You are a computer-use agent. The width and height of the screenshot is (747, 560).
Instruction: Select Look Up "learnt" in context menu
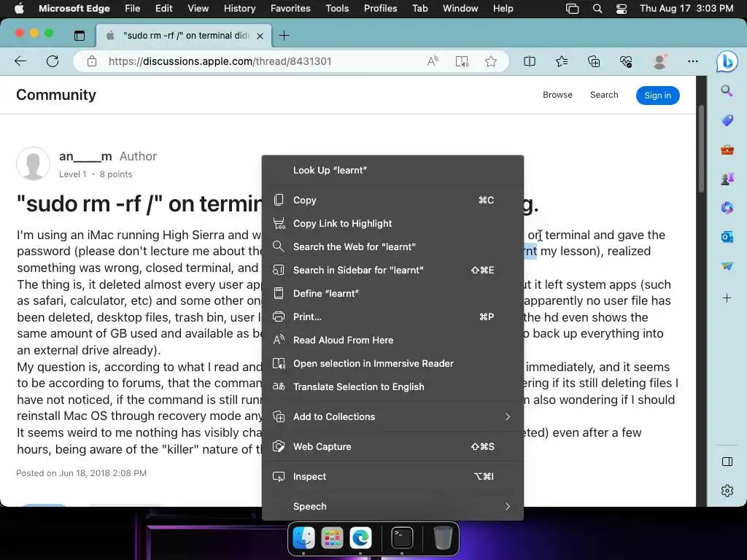tap(392, 171)
